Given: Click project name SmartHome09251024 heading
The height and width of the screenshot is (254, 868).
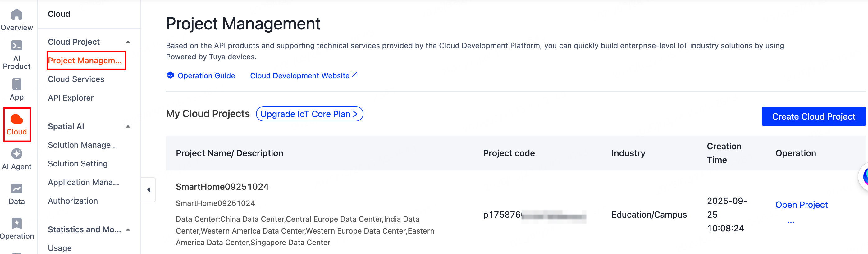Looking at the screenshot, I should pyautogui.click(x=222, y=187).
